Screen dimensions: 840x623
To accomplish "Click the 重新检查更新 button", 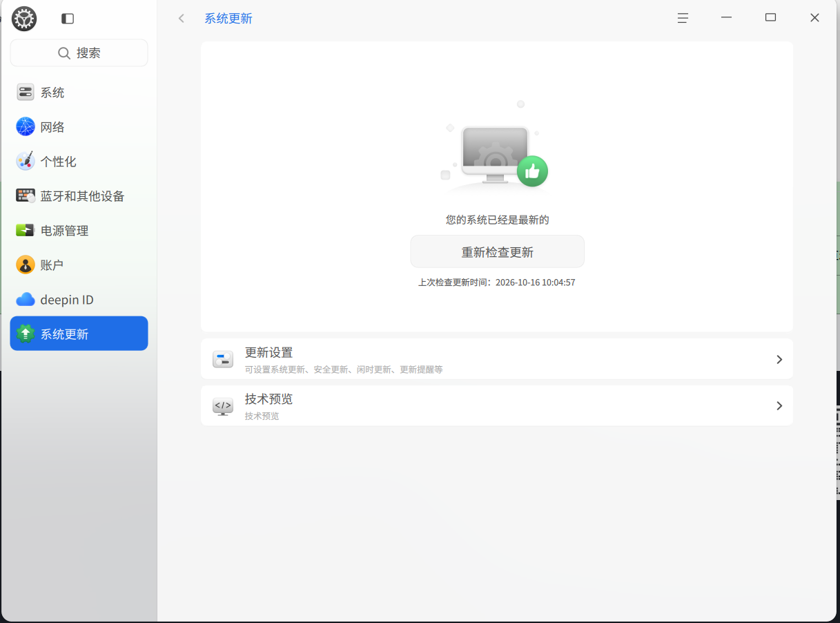I will click(x=498, y=251).
